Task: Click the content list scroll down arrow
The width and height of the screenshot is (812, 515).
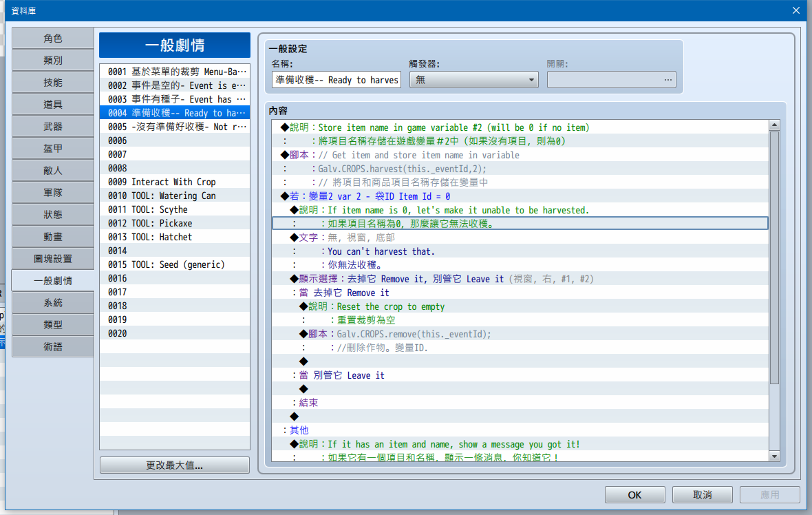Action: click(x=775, y=456)
